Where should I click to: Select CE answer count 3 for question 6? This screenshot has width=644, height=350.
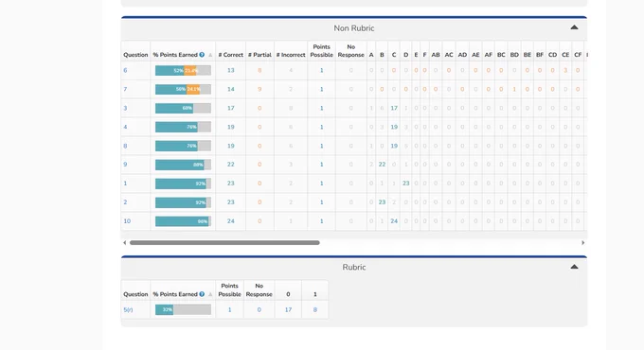(x=565, y=71)
